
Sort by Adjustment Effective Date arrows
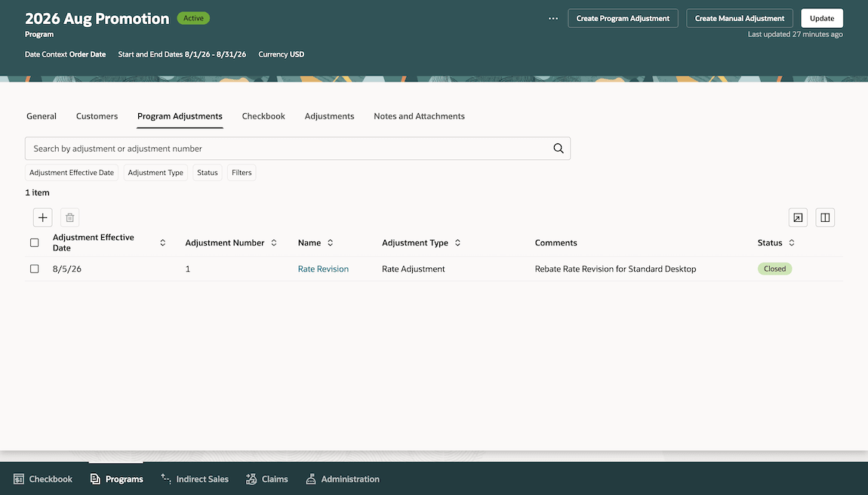click(x=163, y=242)
